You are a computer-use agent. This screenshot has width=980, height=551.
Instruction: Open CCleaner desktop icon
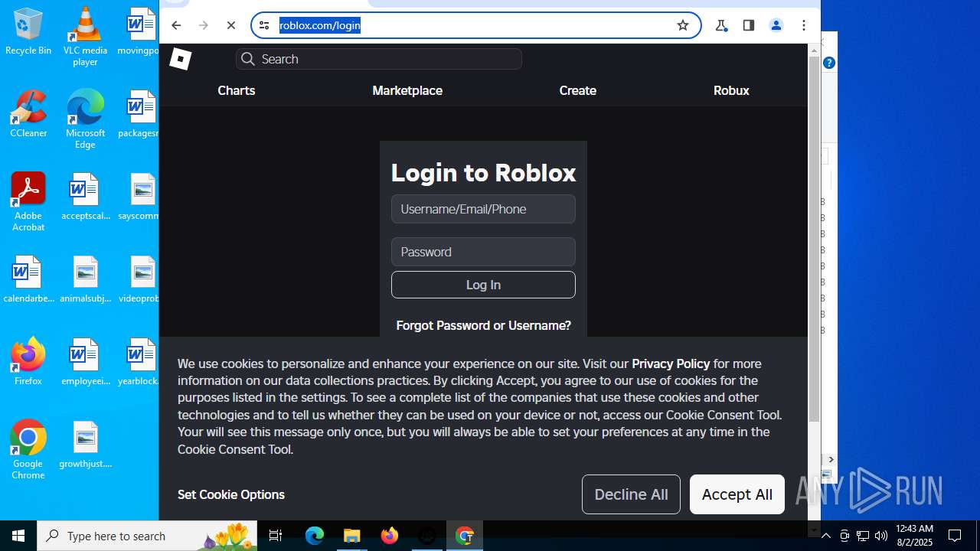(28, 114)
